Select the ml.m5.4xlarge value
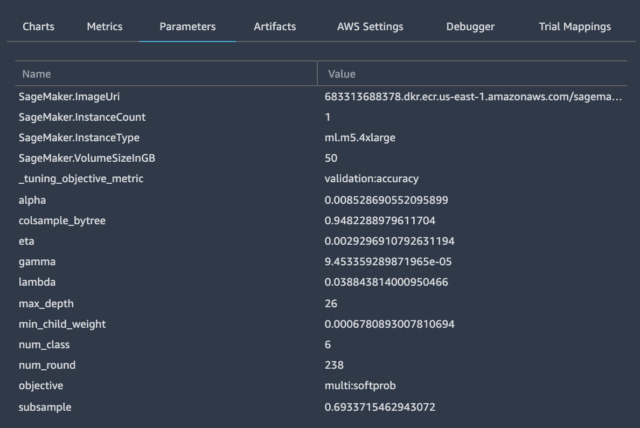Image resolution: width=640 pixels, height=428 pixels. tap(360, 137)
